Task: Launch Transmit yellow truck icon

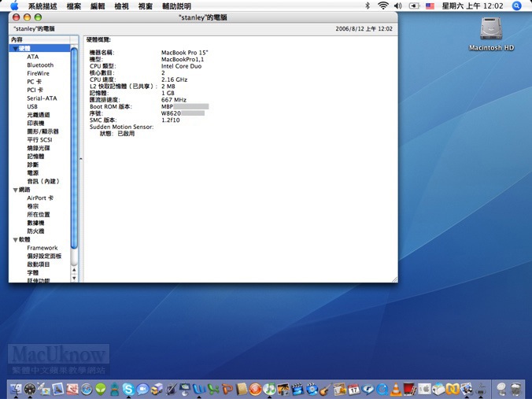Action: click(157, 389)
